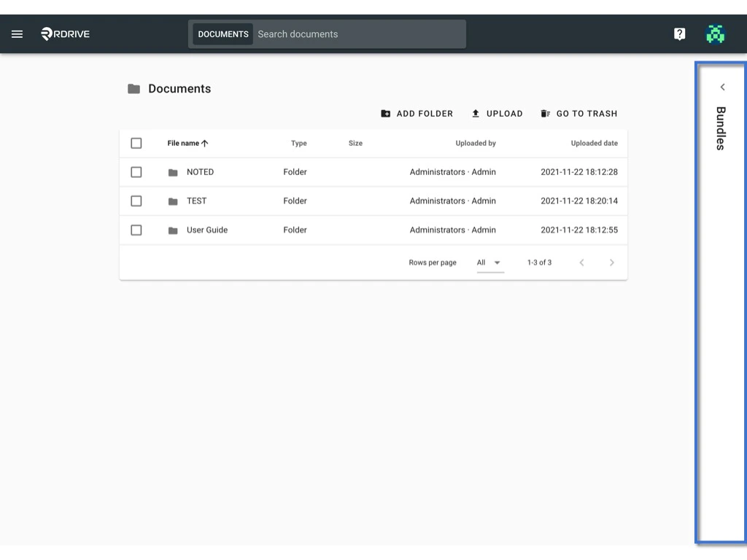Open the help question mark icon
Image resolution: width=747 pixels, height=560 pixels.
click(x=679, y=34)
